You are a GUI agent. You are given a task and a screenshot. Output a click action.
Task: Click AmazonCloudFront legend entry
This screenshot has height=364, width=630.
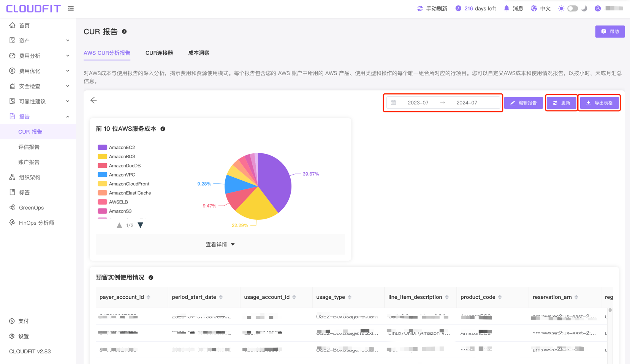point(123,184)
